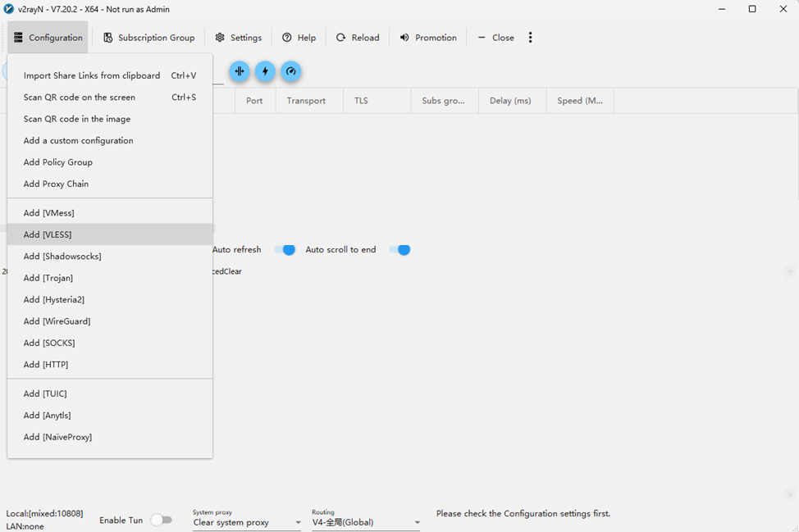Click the Configuration menu list icon
The width and height of the screenshot is (799, 532).
(18, 37)
